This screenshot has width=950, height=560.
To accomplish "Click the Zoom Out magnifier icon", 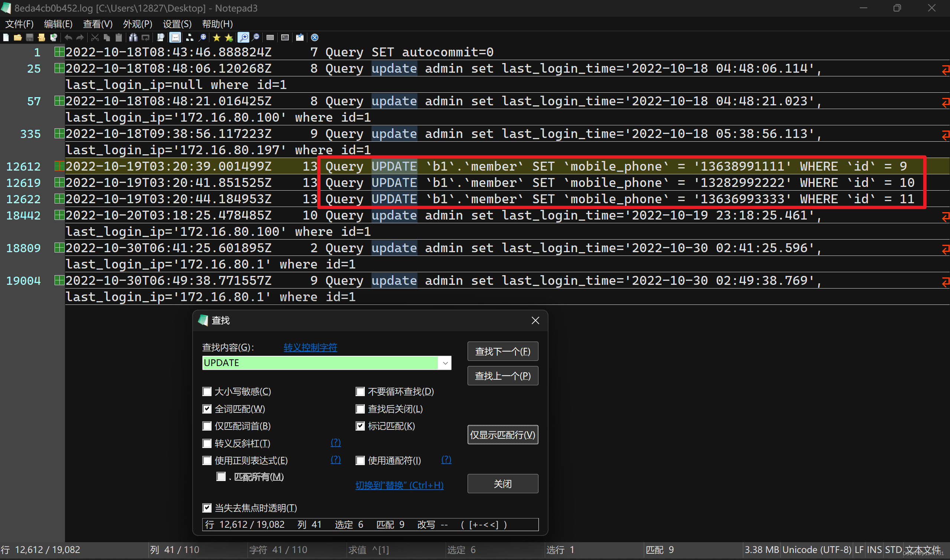I will coord(256,37).
